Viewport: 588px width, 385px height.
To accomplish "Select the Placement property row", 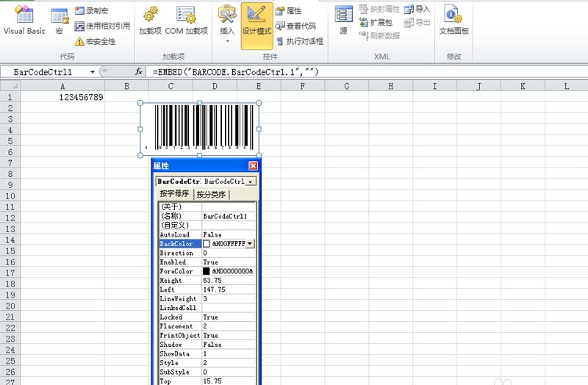I will [207, 326].
